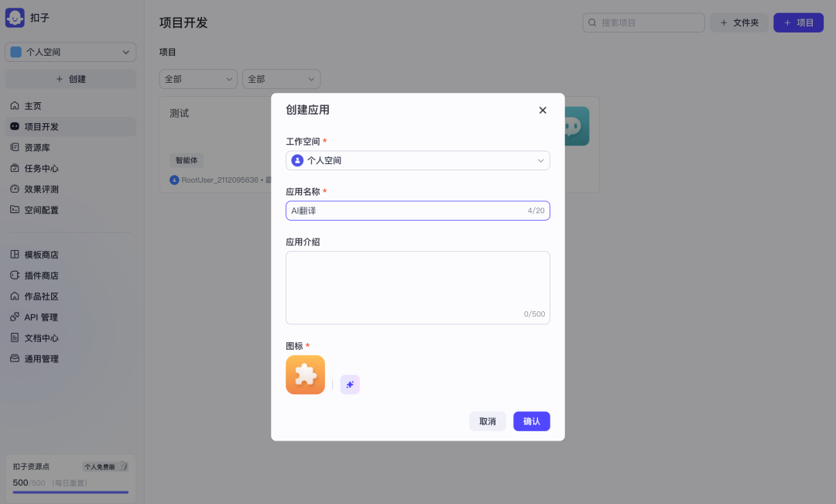Click the 应用名称 input field

point(418,211)
